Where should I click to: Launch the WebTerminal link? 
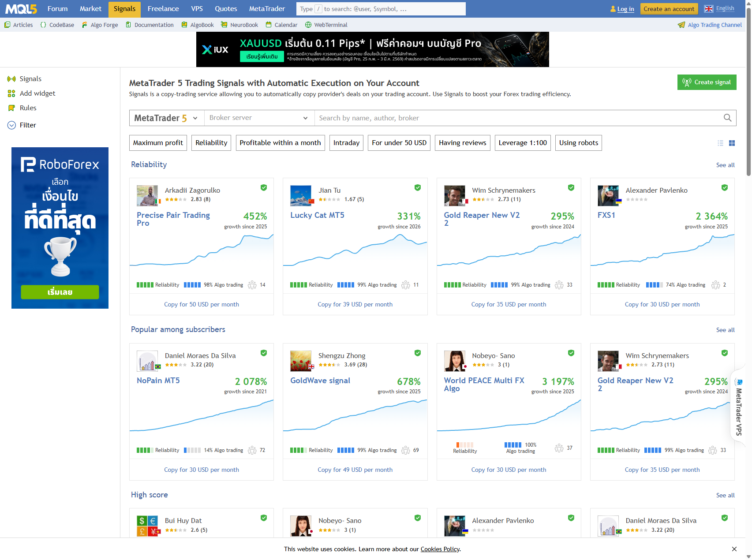point(326,25)
